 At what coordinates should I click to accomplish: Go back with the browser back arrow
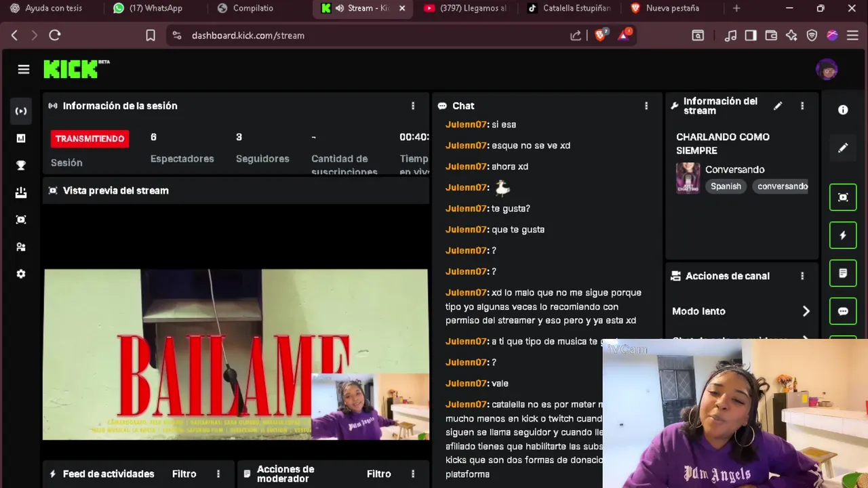pos(14,35)
